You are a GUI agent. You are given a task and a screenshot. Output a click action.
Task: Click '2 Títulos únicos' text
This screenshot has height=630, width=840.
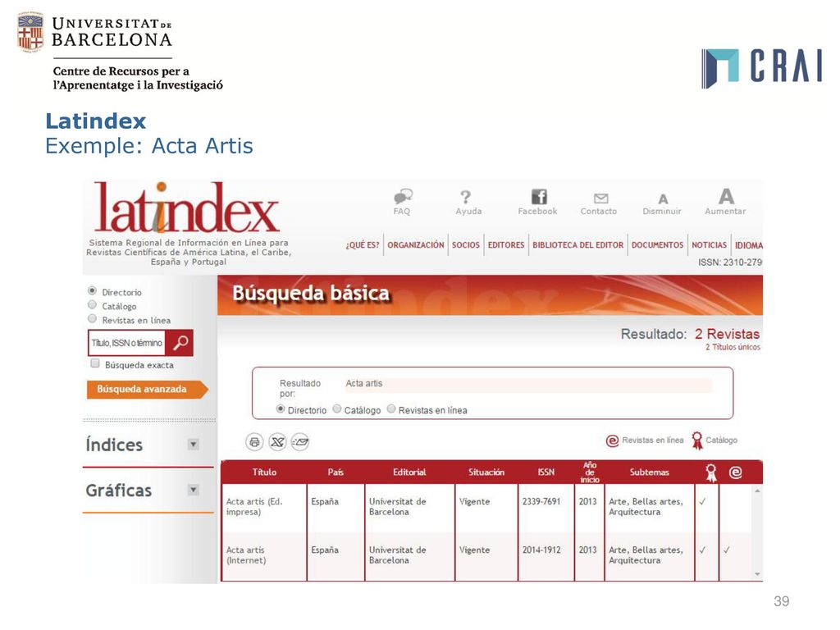(x=733, y=347)
